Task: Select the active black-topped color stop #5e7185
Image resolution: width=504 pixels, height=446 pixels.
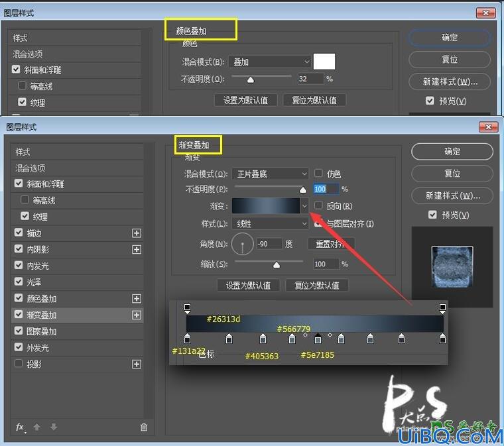Action: click(318, 339)
